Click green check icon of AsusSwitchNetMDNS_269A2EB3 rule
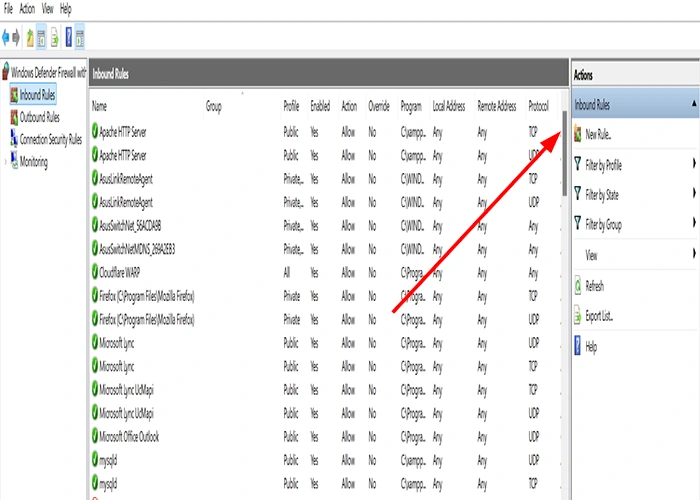Screen dimensions: 700x500 (x=95, y=248)
